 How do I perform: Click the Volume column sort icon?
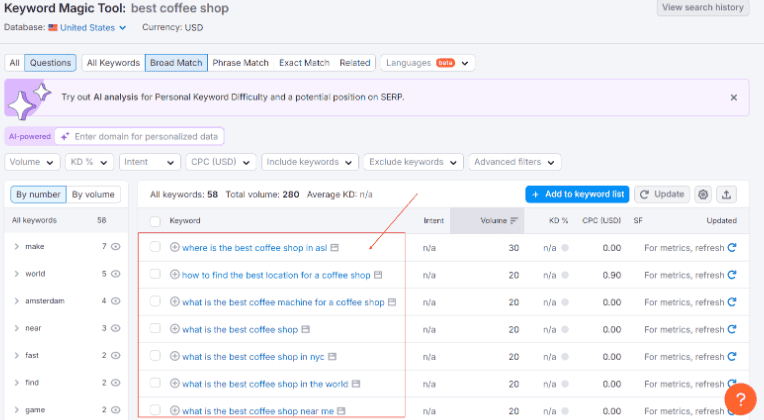click(514, 221)
